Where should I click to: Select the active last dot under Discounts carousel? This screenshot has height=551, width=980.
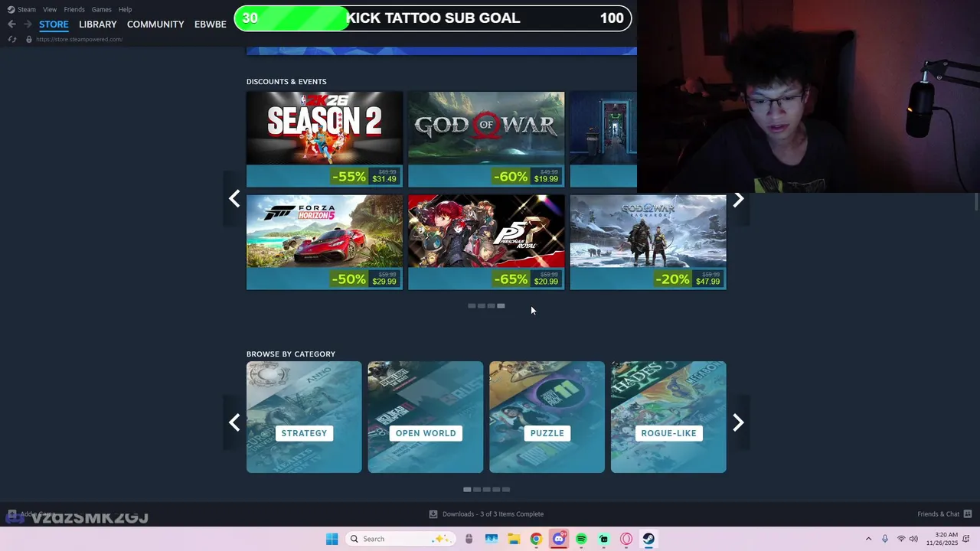click(501, 306)
